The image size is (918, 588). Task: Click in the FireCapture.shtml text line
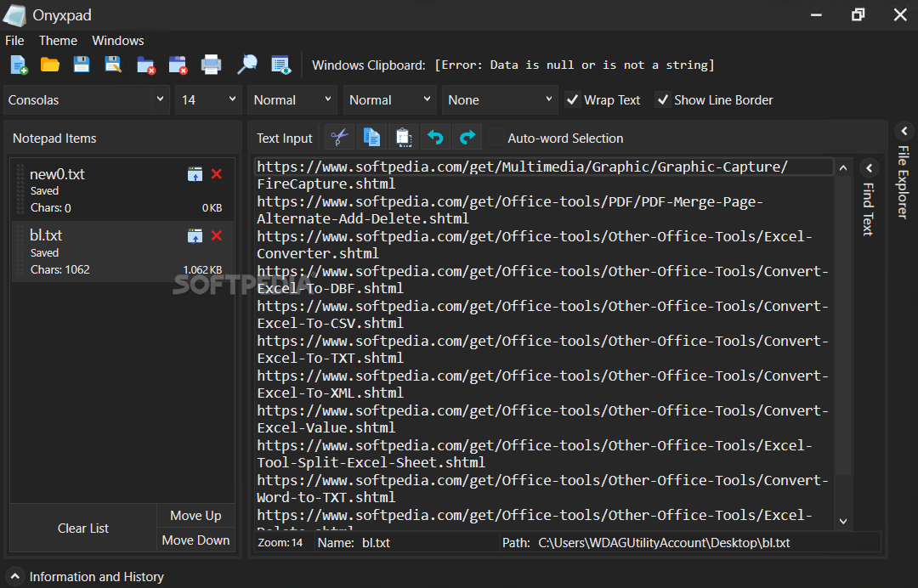(x=326, y=184)
